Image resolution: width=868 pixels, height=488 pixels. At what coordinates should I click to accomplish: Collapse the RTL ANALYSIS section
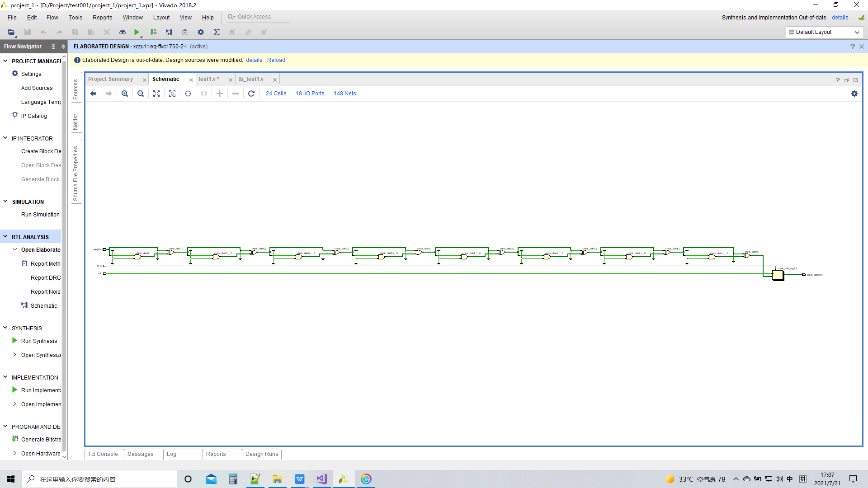coord(5,236)
